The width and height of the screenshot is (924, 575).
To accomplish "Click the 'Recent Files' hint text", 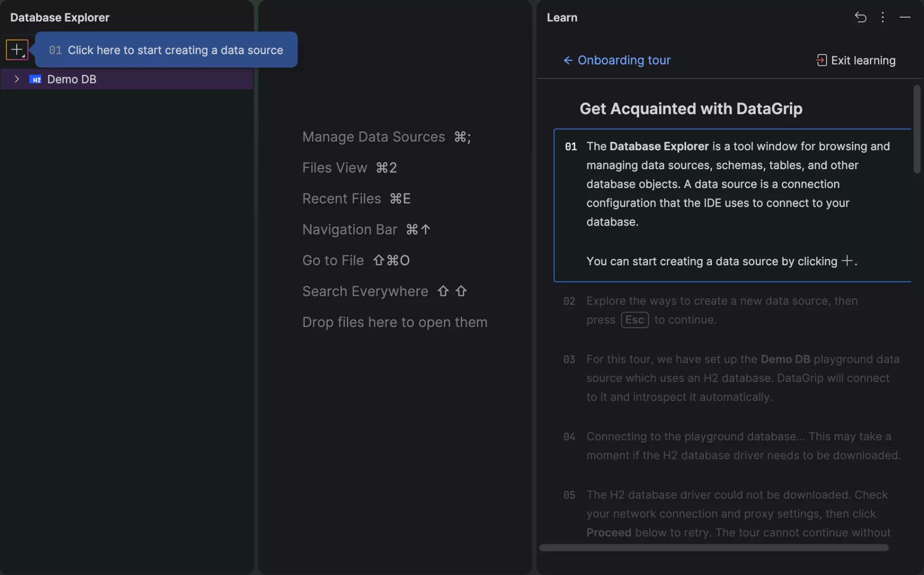I will 342,198.
